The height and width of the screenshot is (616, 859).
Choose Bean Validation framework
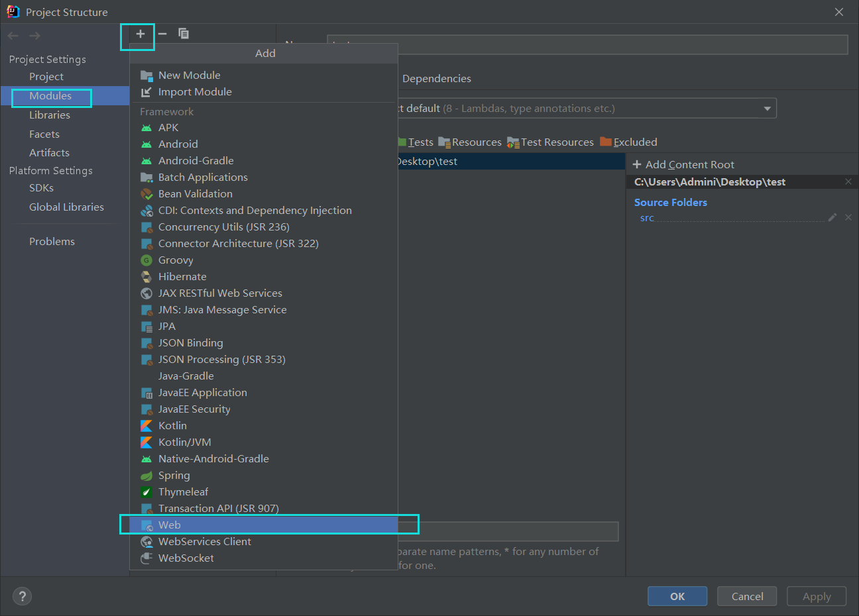264,194
